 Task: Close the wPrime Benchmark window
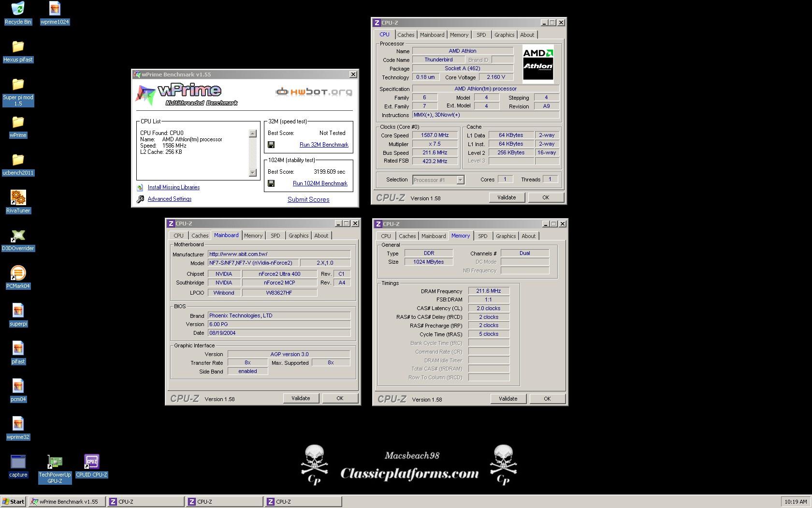tap(353, 74)
